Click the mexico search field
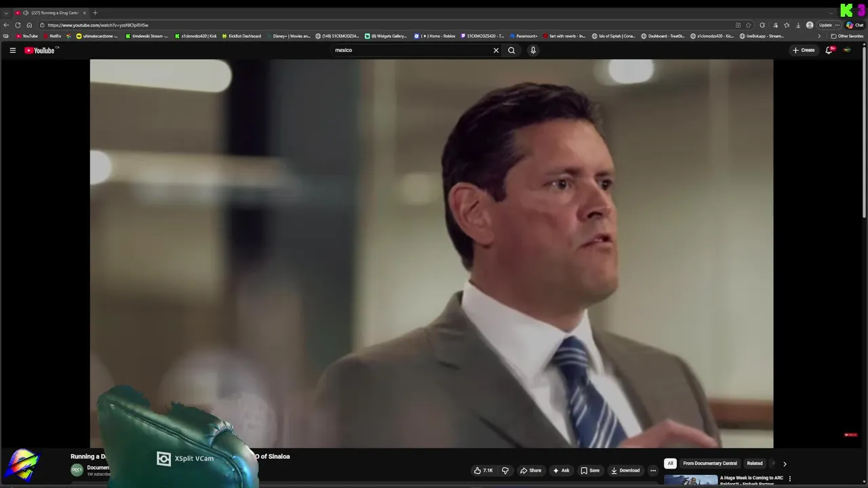This screenshot has height=488, width=868. click(411, 50)
